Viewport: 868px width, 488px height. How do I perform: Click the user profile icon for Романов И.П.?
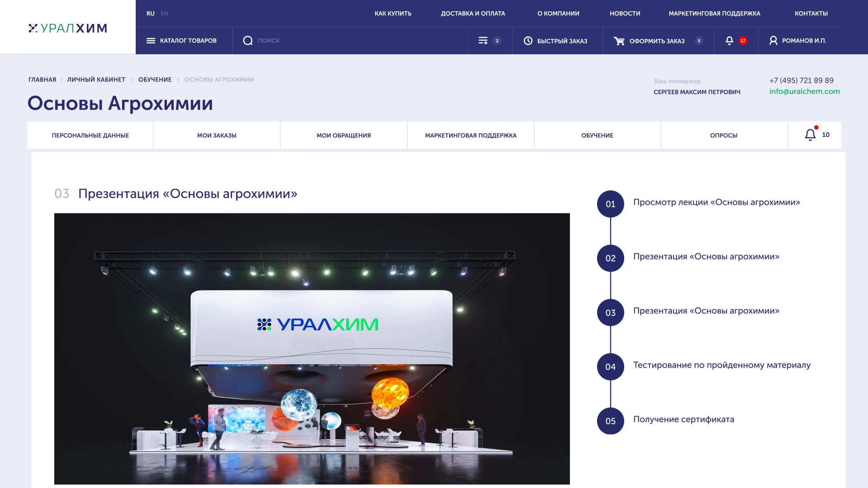[x=773, y=41]
